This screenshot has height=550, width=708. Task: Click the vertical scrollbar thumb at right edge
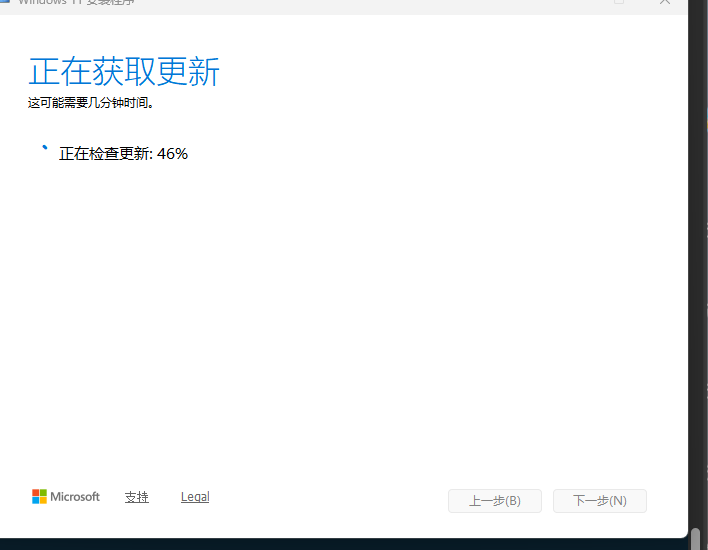click(x=696, y=539)
